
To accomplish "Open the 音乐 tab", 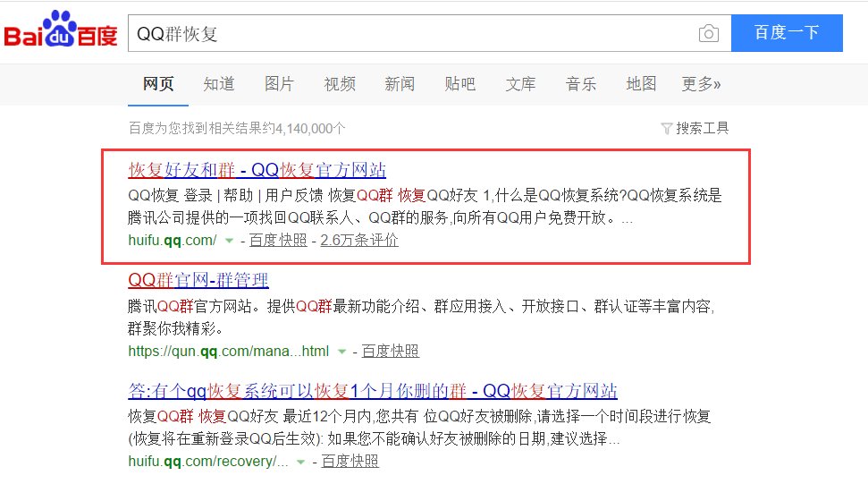I will [581, 84].
